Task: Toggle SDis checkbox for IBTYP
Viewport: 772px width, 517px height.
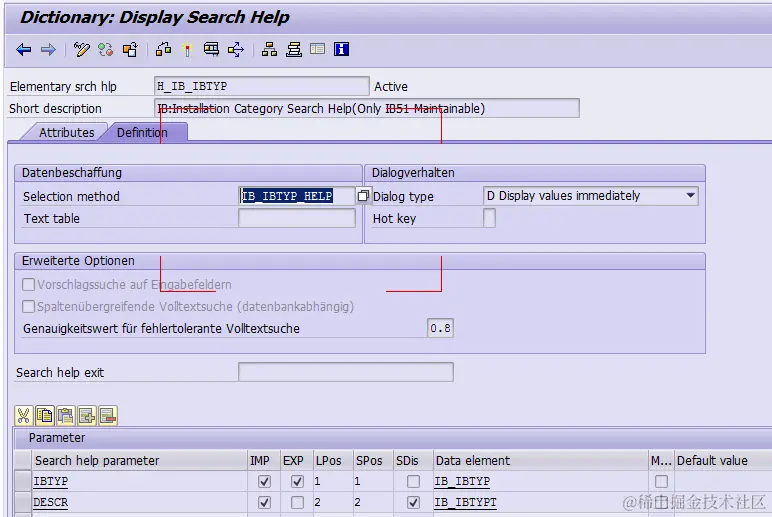Action: click(x=414, y=481)
